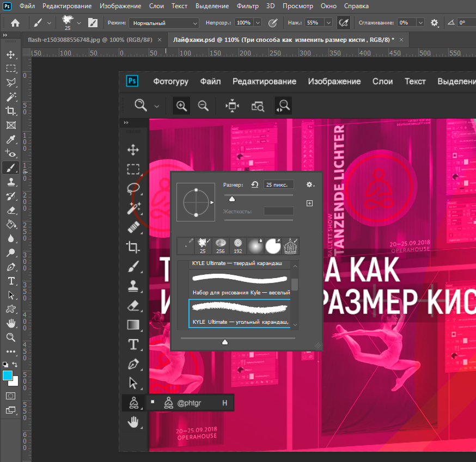Open the brush preset panel's gear settings menu
The image size is (476, 462).
[x=309, y=184]
